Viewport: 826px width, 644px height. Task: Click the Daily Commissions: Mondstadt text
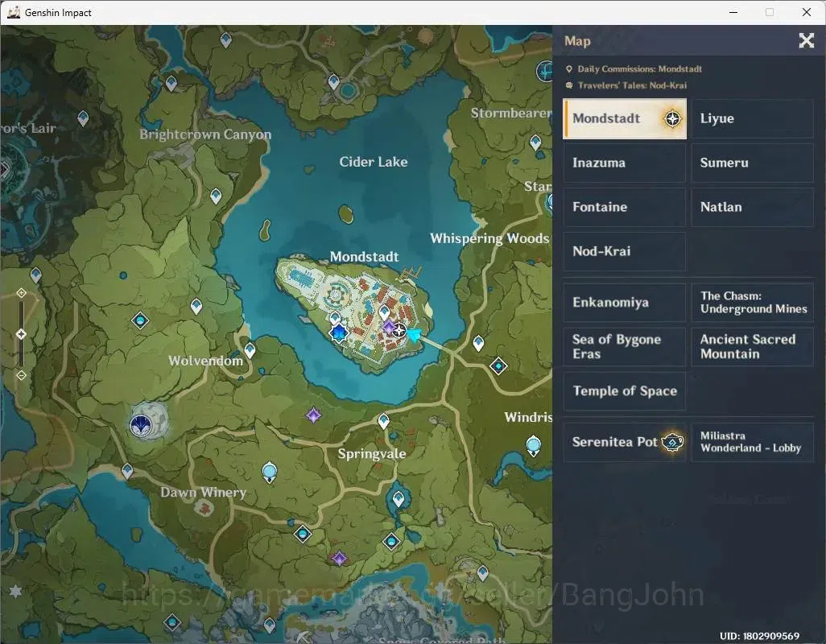[639, 69]
